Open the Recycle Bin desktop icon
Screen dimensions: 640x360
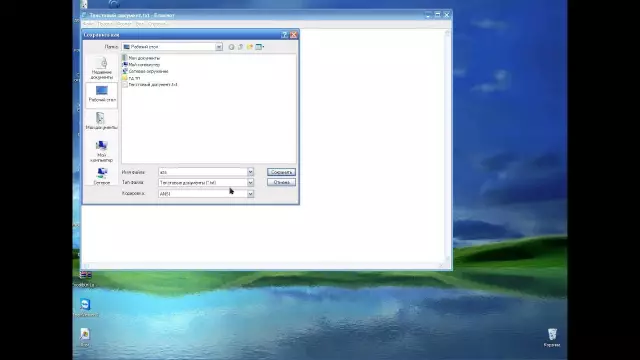552,338
